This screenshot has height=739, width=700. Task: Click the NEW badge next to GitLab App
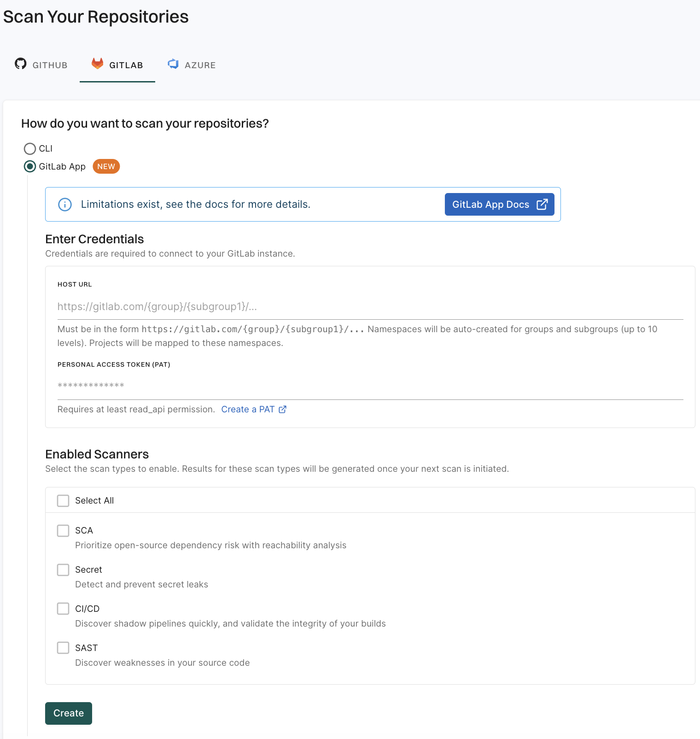click(x=106, y=166)
